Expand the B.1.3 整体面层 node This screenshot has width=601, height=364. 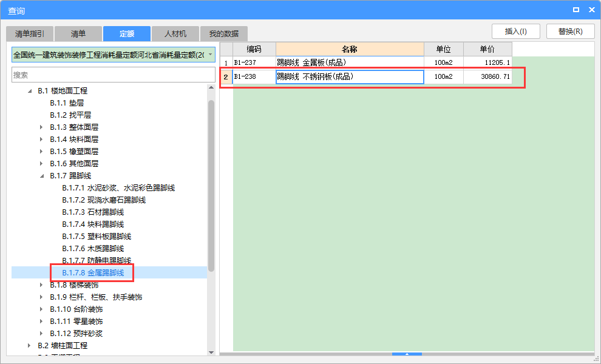point(41,127)
